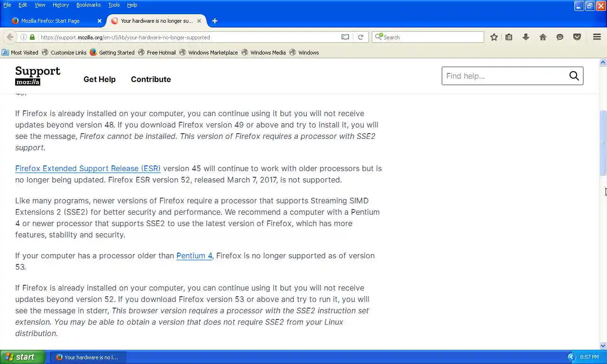Open the Get Help navigation link
Image resolution: width=607 pixels, height=364 pixels.
coord(100,79)
